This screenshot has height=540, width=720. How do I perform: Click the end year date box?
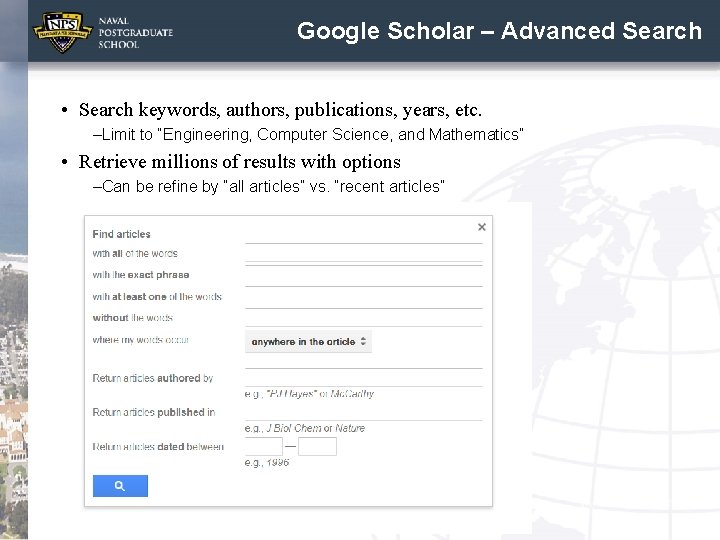tap(317, 446)
